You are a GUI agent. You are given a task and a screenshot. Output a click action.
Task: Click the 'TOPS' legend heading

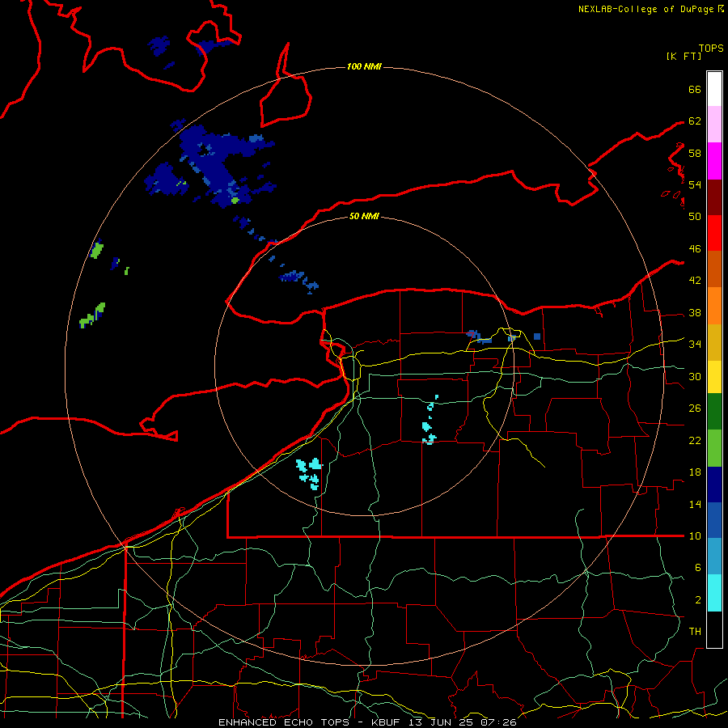711,49
